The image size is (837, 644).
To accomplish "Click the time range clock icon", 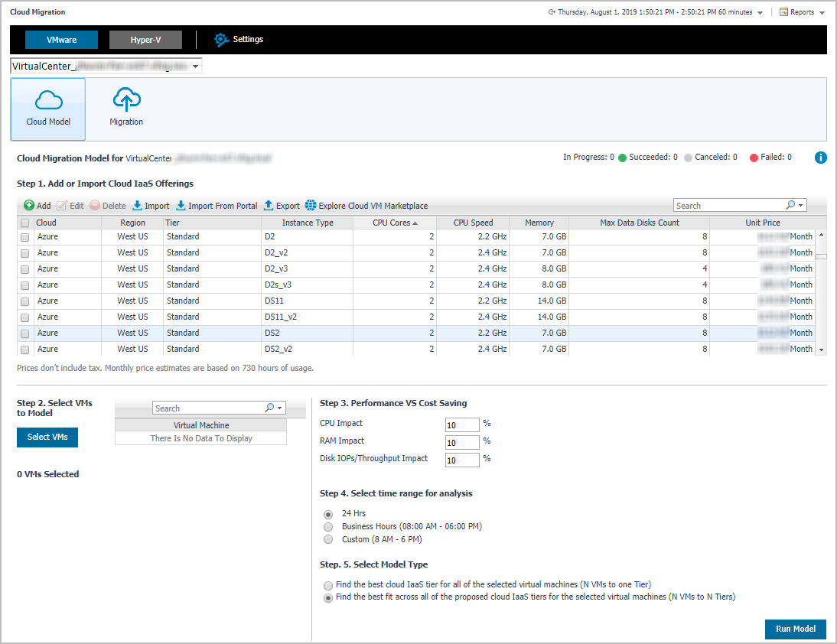I will [552, 12].
